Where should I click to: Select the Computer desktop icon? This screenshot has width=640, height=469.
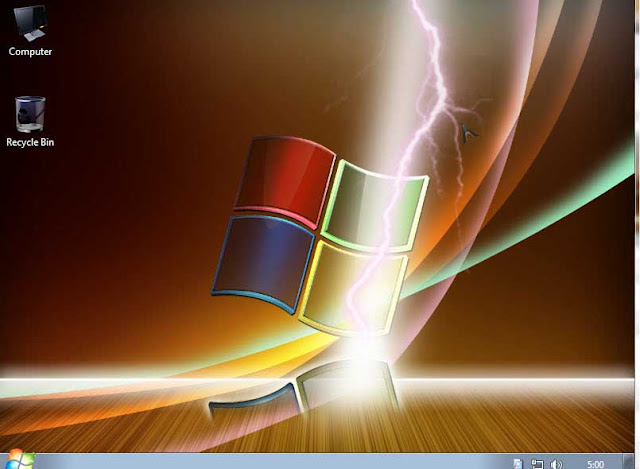coord(30,31)
